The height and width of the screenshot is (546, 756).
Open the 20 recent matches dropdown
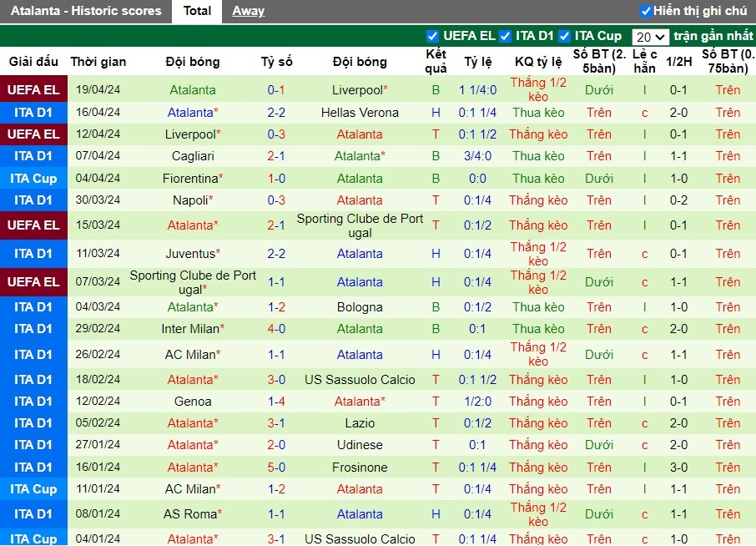pos(650,37)
